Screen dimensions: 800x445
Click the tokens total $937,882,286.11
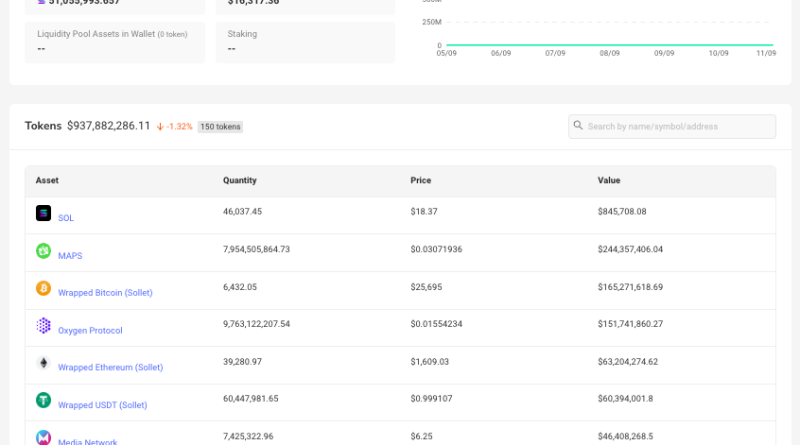coord(109,126)
